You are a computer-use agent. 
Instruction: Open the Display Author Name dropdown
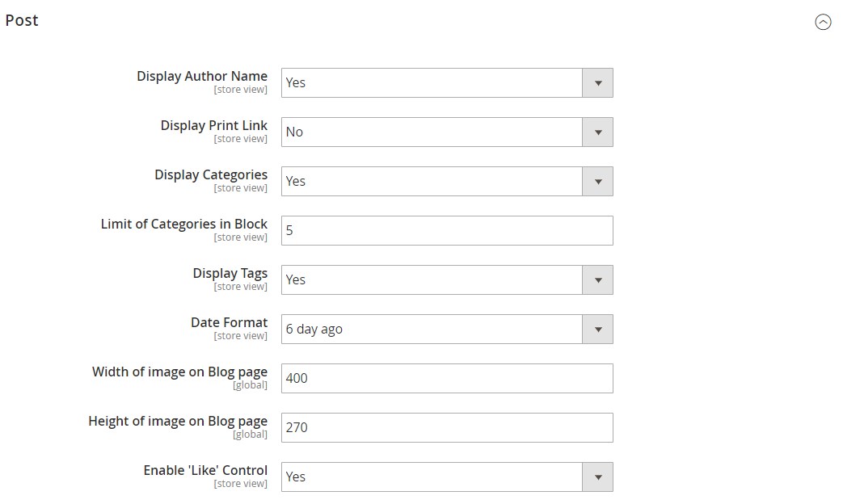447,82
